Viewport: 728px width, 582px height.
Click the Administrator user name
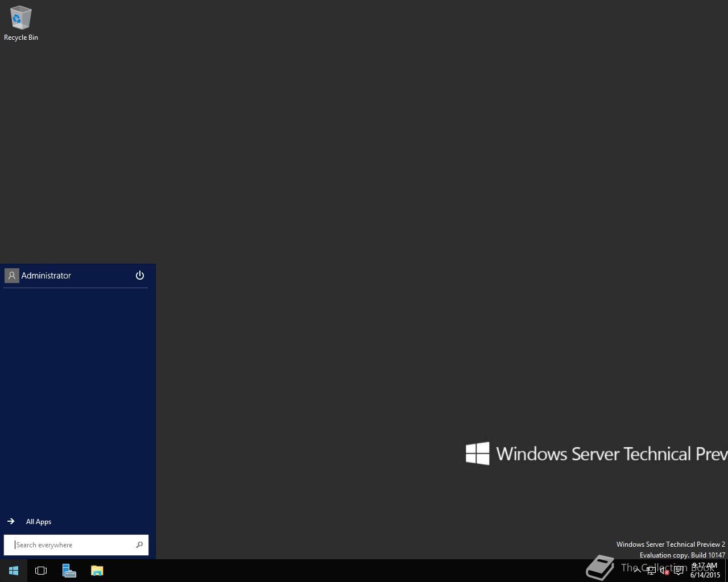tap(46, 276)
